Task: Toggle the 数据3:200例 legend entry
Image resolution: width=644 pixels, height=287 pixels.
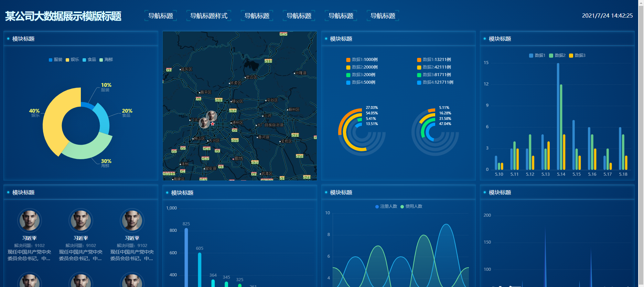Action: [361, 75]
